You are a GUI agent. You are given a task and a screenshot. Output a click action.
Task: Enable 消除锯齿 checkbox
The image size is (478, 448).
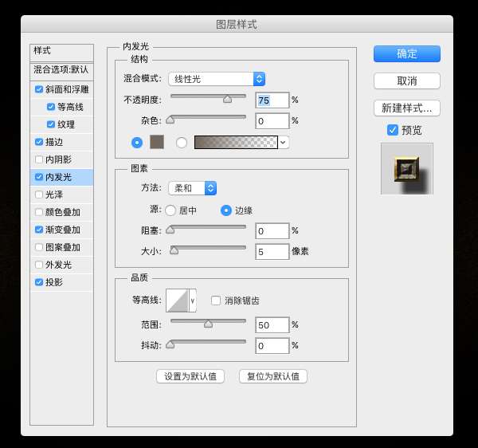216,301
